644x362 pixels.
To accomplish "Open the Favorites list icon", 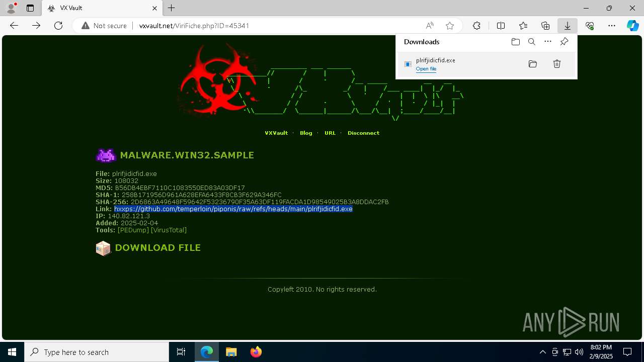I will 523,26.
